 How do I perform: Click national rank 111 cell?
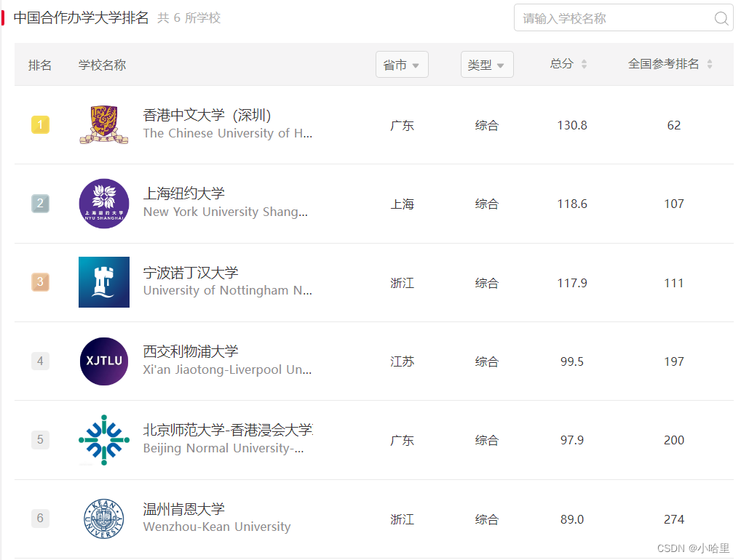(x=674, y=283)
